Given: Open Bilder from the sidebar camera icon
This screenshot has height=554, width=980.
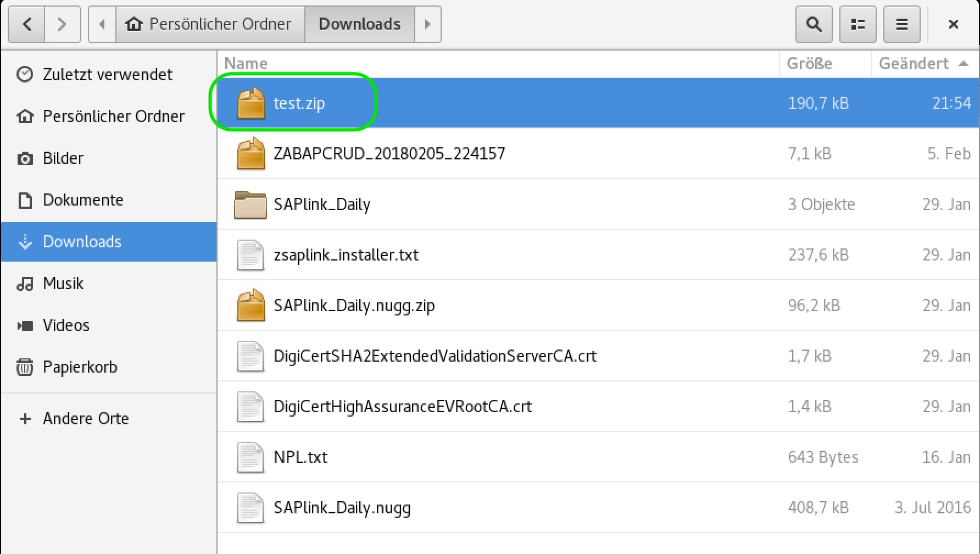Looking at the screenshot, I should (x=25, y=158).
